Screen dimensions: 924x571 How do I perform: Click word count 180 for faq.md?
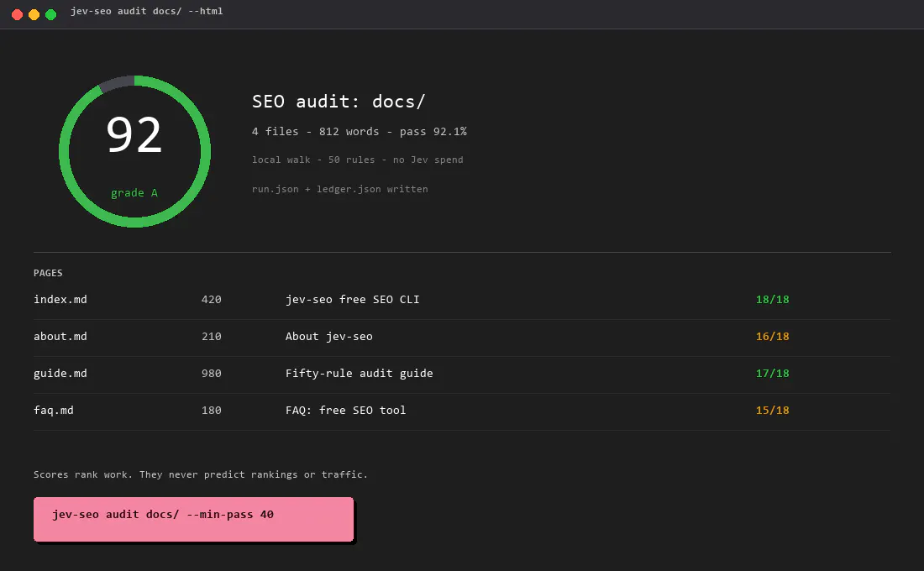212,410
